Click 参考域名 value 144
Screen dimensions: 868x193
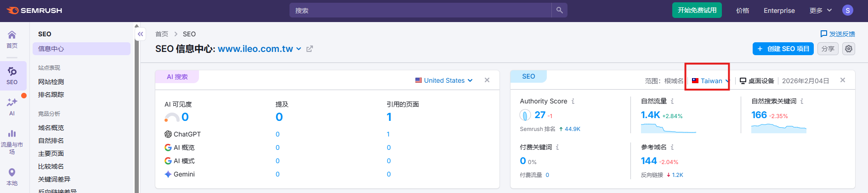coord(649,161)
